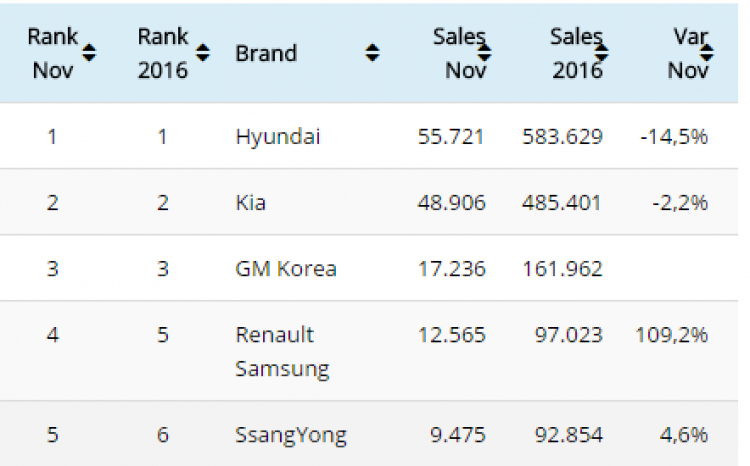Sort by Sales 2016 arrow icon
The width and height of the screenshot is (750, 466).
tap(601, 53)
